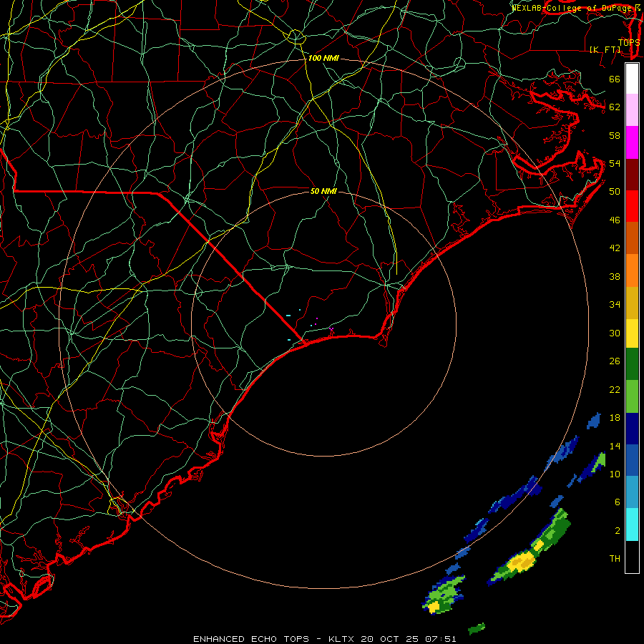644x644 pixels.
Task: Click the magenta legend swatch
Action: pos(632,142)
